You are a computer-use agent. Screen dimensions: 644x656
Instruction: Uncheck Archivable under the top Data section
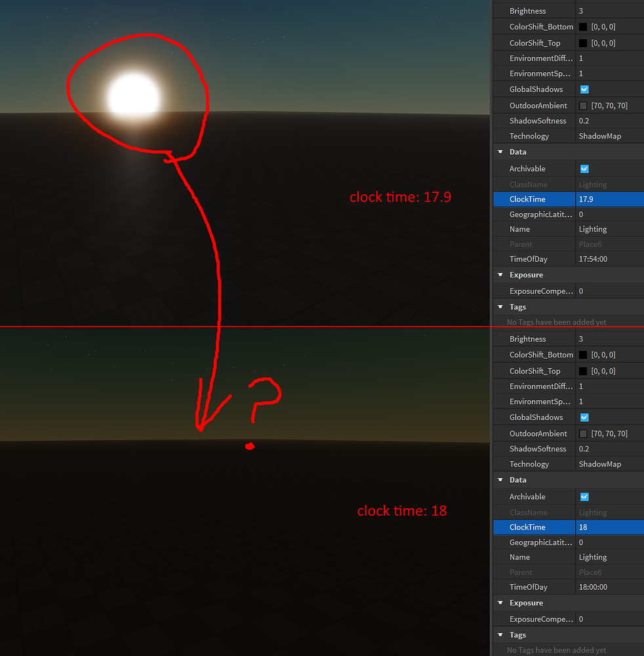point(584,169)
